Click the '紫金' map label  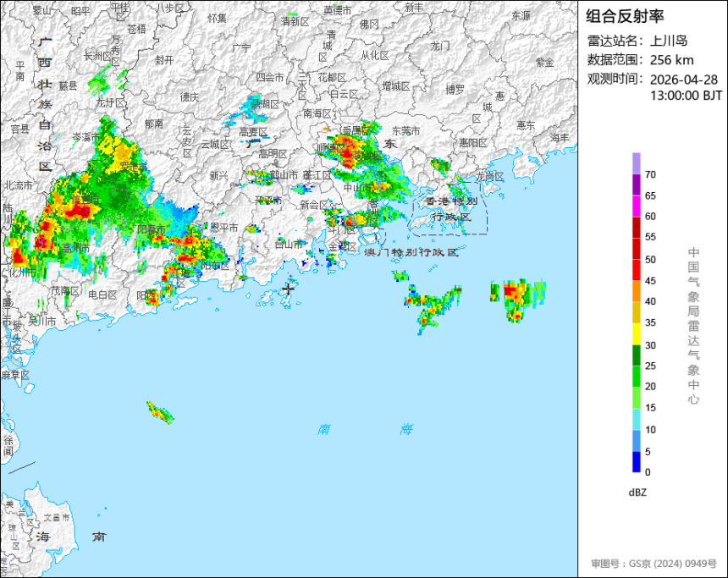point(544,62)
